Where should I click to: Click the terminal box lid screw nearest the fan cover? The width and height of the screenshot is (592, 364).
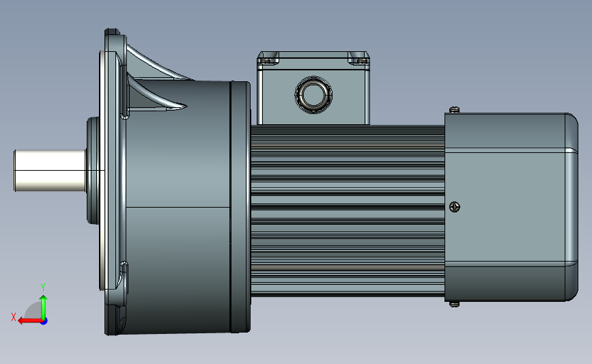[361, 59]
